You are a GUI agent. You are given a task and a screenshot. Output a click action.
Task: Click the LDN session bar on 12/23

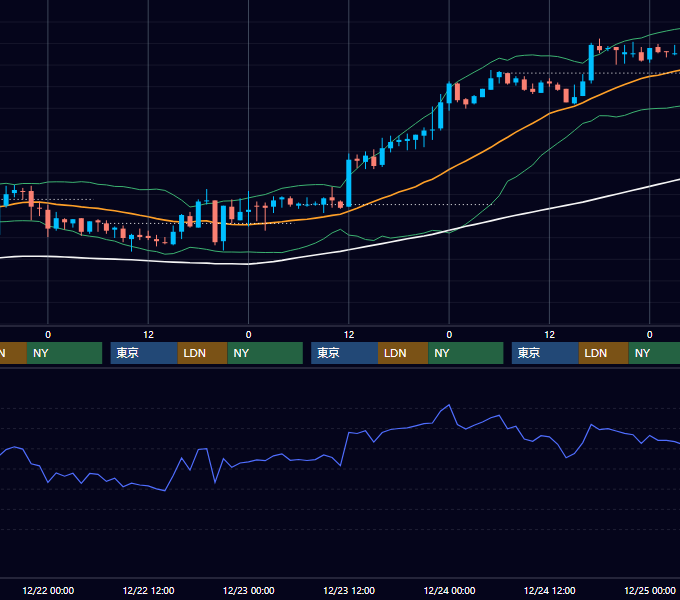[x=403, y=353]
